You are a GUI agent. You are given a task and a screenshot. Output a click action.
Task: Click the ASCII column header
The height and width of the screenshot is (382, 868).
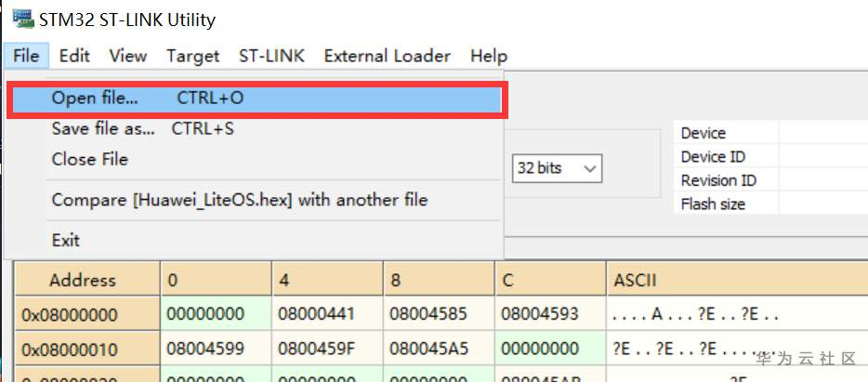click(x=737, y=280)
